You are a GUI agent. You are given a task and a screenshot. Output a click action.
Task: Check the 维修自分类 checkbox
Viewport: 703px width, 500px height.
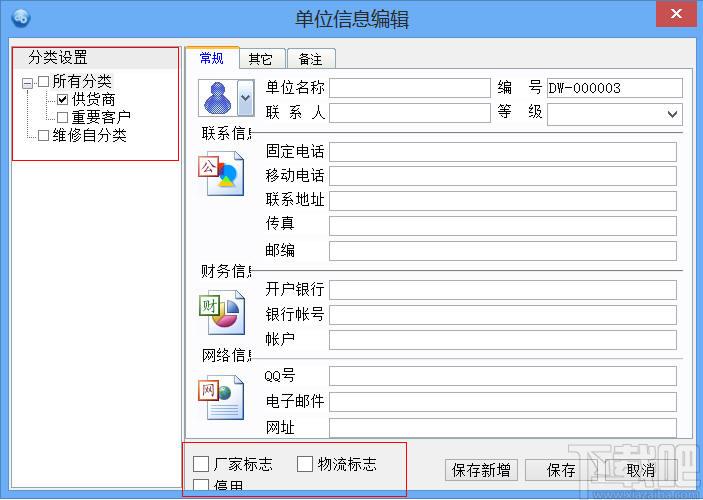pos(43,135)
